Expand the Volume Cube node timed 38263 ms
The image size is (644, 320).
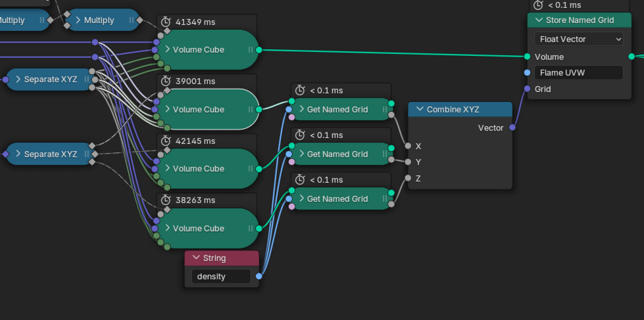168,228
